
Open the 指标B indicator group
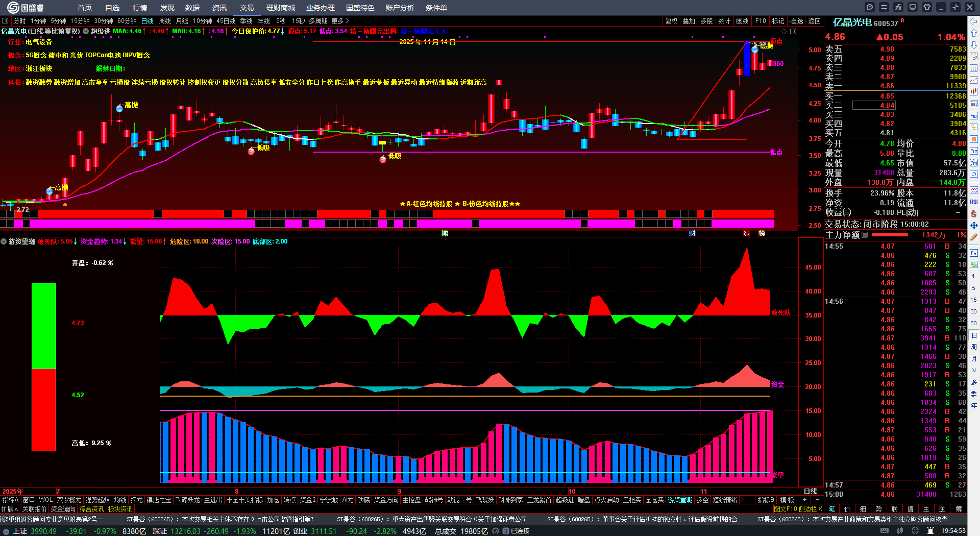(766, 500)
